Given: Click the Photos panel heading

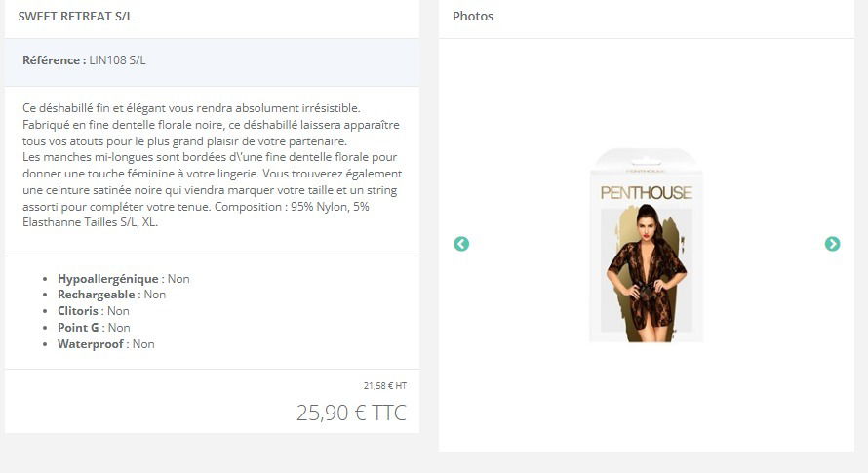Looking at the screenshot, I should 473,16.
